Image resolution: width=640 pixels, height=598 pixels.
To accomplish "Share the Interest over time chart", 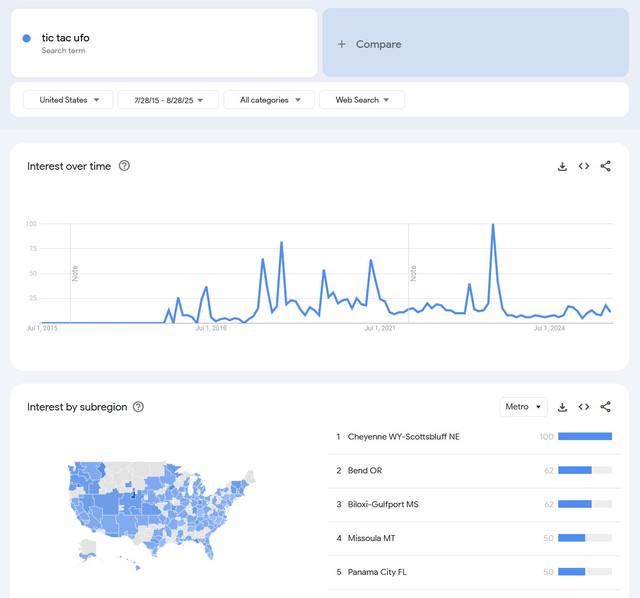I will pyautogui.click(x=605, y=166).
